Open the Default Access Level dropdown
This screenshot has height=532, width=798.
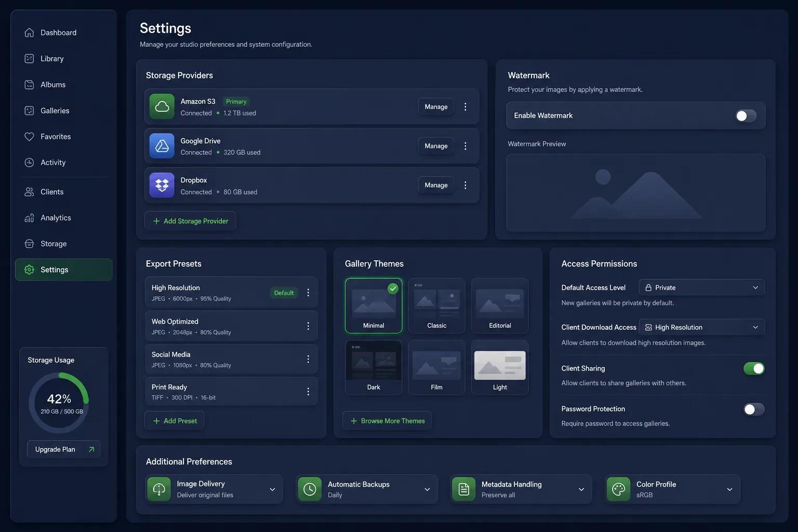[702, 287]
